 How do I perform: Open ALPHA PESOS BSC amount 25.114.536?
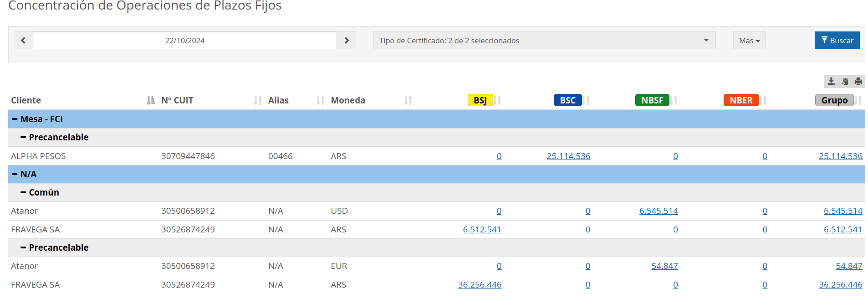(x=568, y=156)
